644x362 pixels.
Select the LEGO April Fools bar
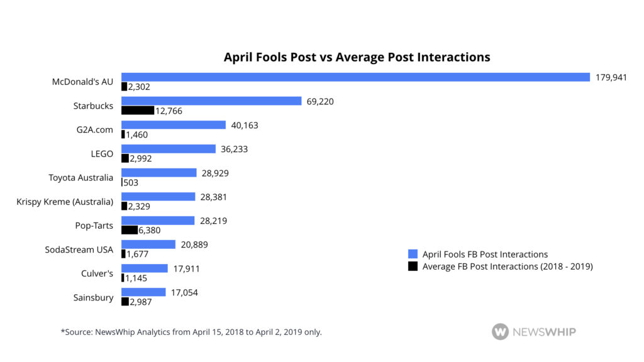(169, 149)
